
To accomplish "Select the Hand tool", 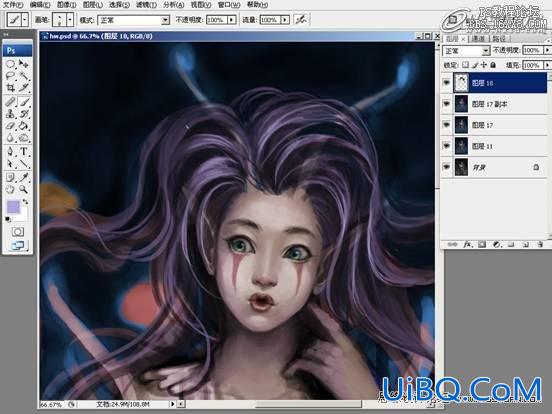I will click(x=11, y=189).
